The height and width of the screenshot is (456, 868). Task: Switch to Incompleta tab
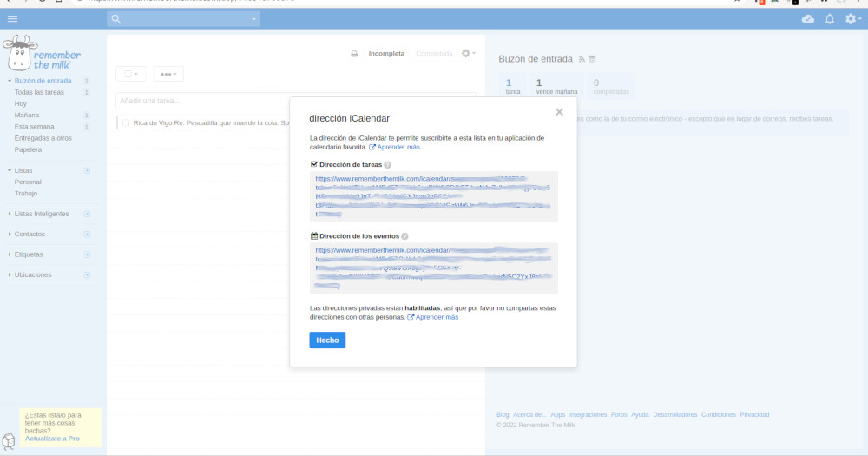pyautogui.click(x=386, y=54)
